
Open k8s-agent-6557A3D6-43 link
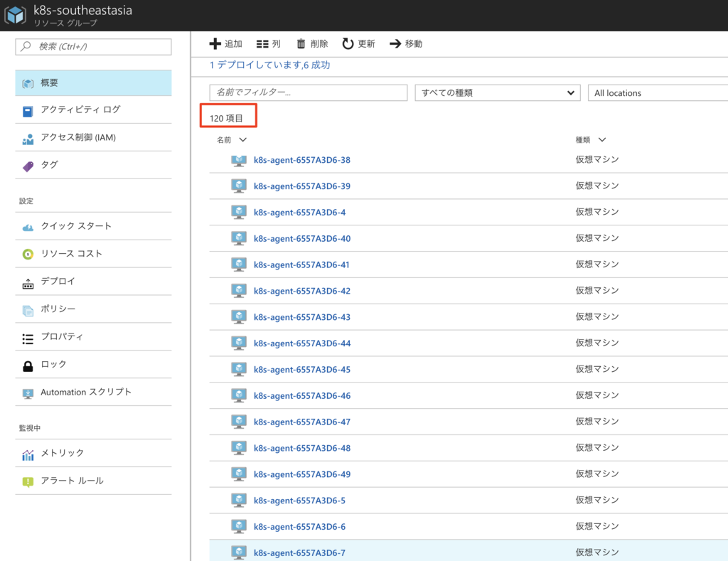click(301, 317)
